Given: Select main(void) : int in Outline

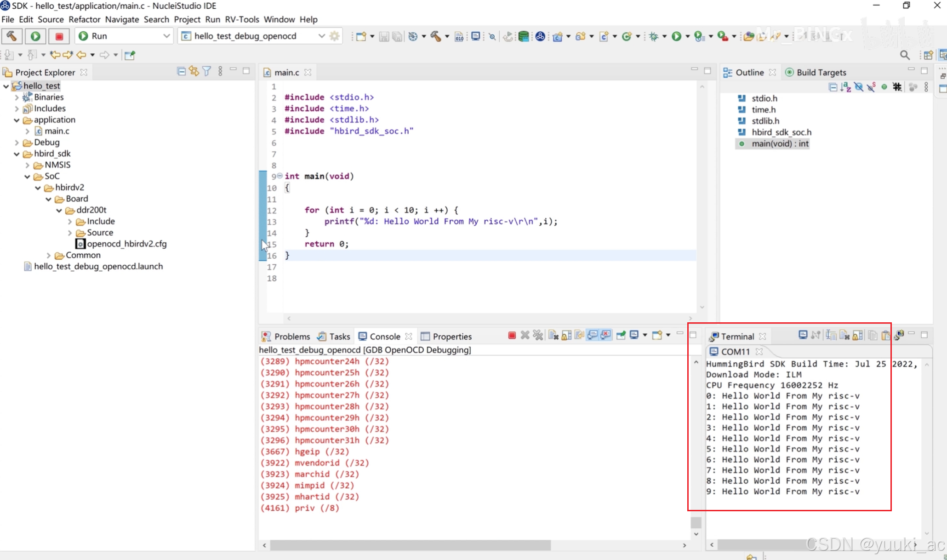Looking at the screenshot, I should [780, 143].
